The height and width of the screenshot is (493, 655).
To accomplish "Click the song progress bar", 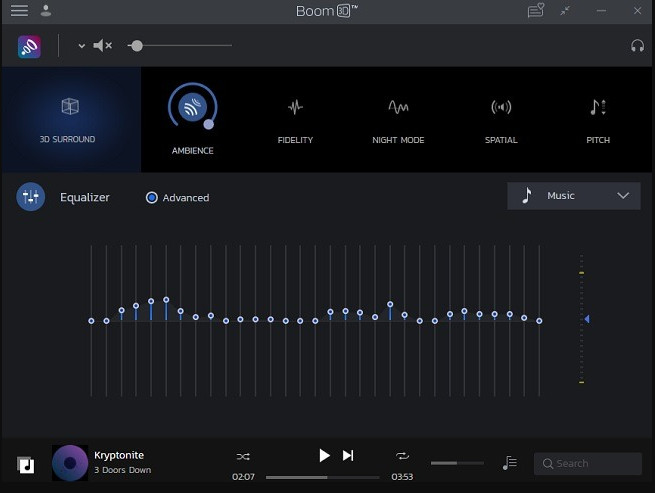I will [x=325, y=477].
